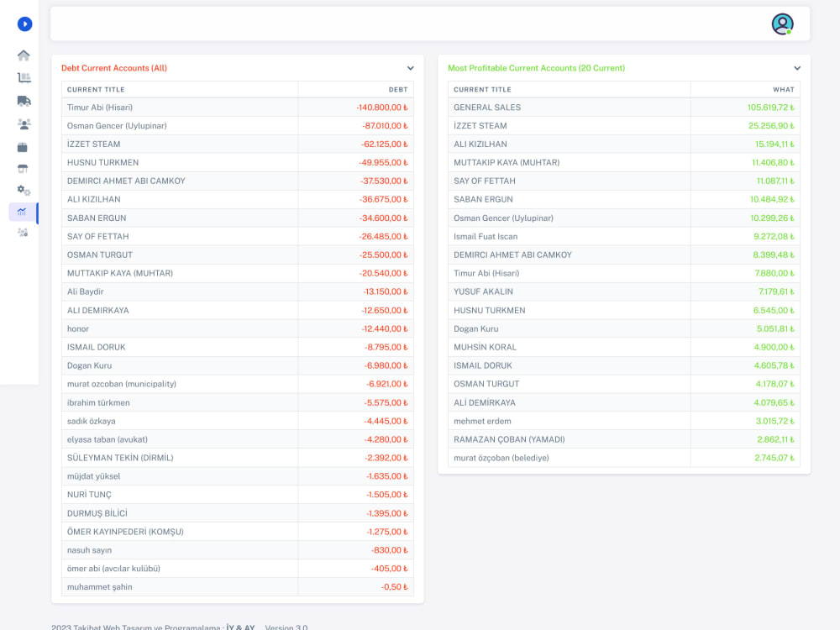Click the 4.605,78 profit value

[x=774, y=365]
